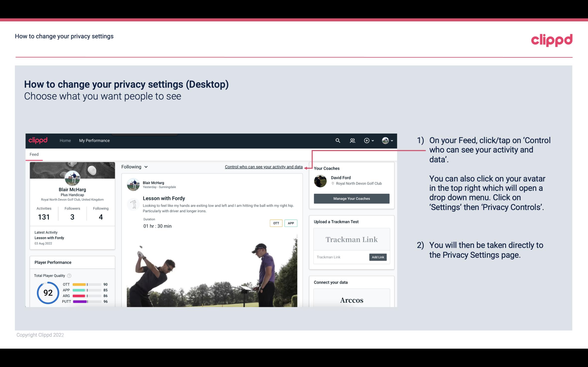Image resolution: width=588 pixels, height=367 pixels.
Task: Click the APP performance tag icon
Action: [291, 223]
